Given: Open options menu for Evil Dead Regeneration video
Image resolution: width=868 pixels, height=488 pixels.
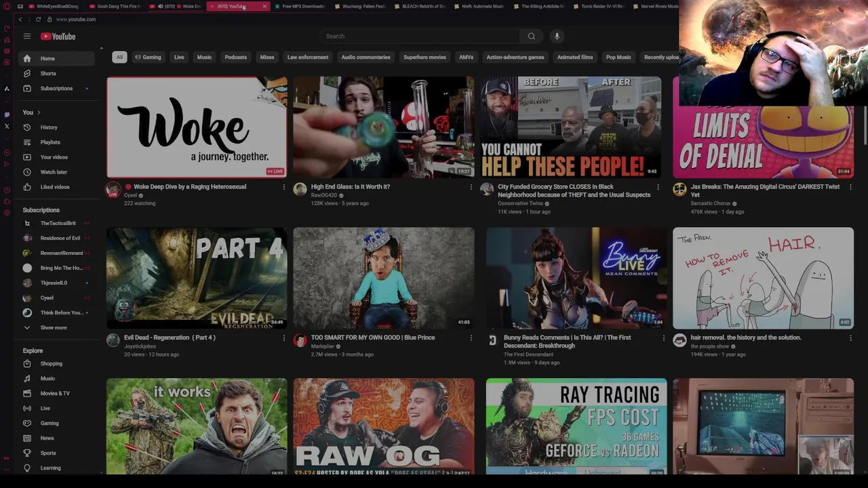Looking at the screenshot, I should coord(283,338).
